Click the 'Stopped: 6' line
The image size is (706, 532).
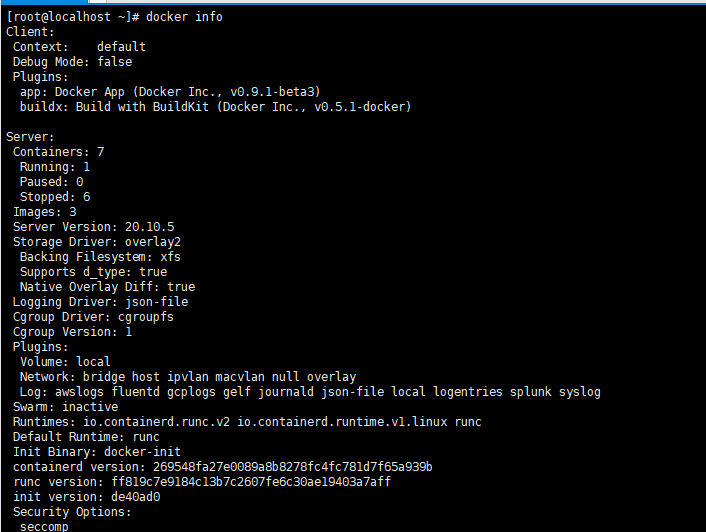(55, 197)
